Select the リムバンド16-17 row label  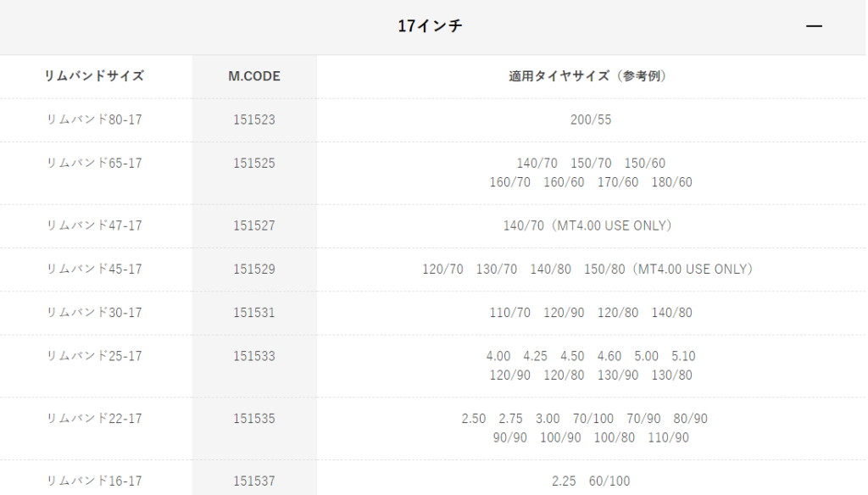94,481
